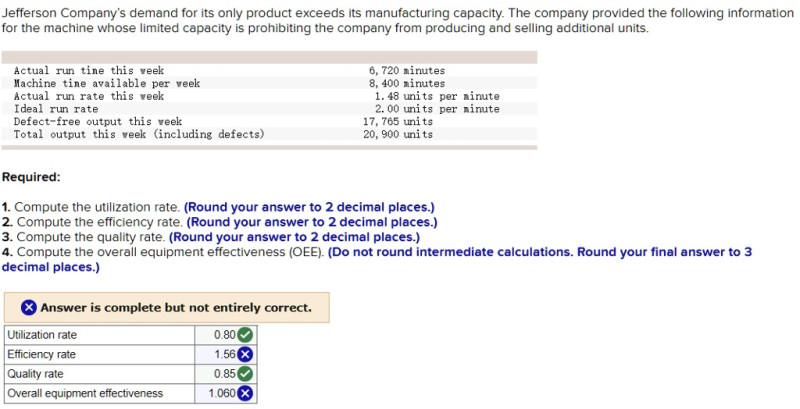Click the 17,765 units defect-free output value

[398, 121]
